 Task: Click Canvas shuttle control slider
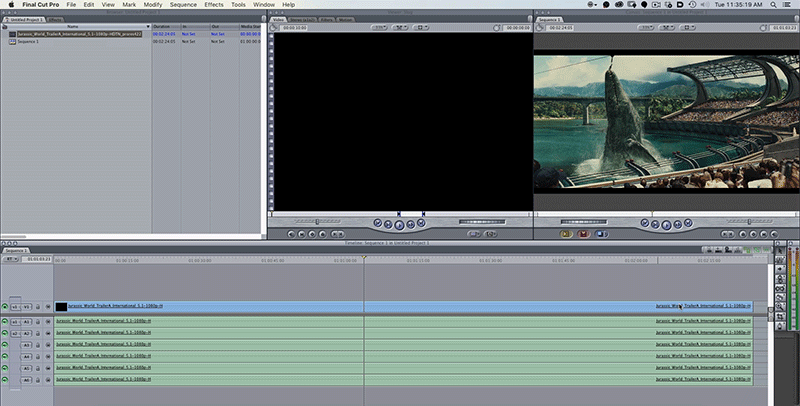tap(749, 221)
